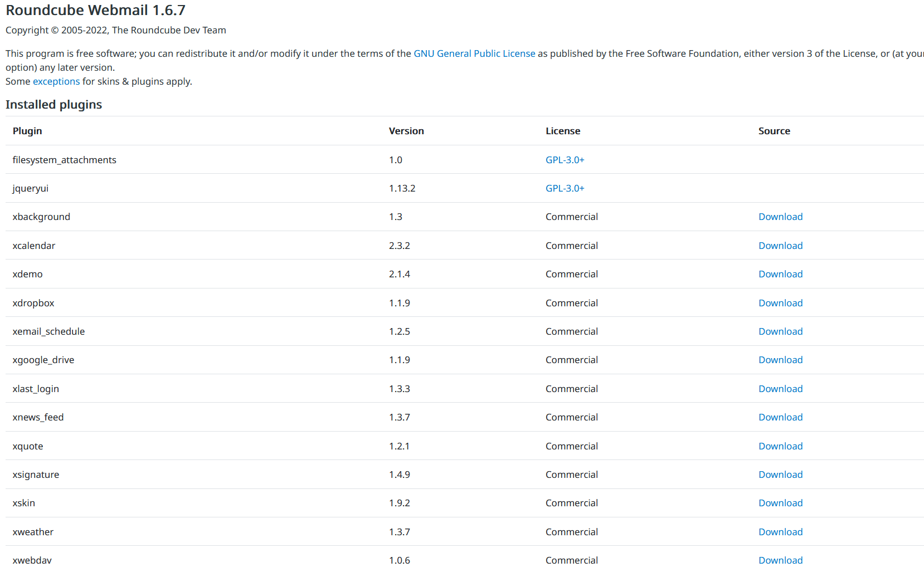Image resolution: width=924 pixels, height=582 pixels.
Task: Click the xsignature plugin name
Action: 36,475
